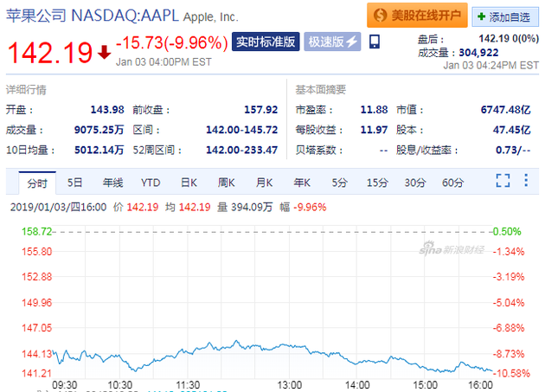Viewport: 545px width, 392px height.
Task: Click the dividend yield 0.73/--
Action: tap(513, 150)
